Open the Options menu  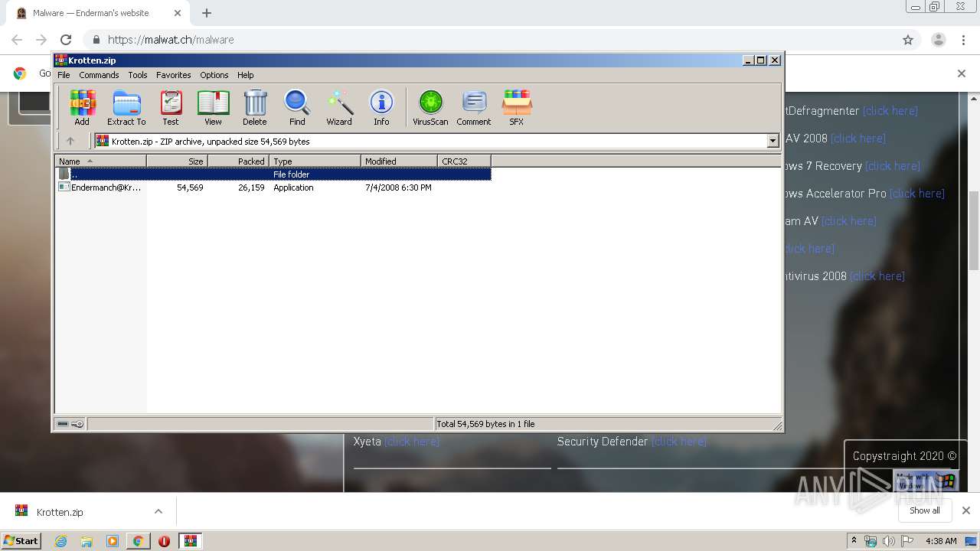[214, 75]
